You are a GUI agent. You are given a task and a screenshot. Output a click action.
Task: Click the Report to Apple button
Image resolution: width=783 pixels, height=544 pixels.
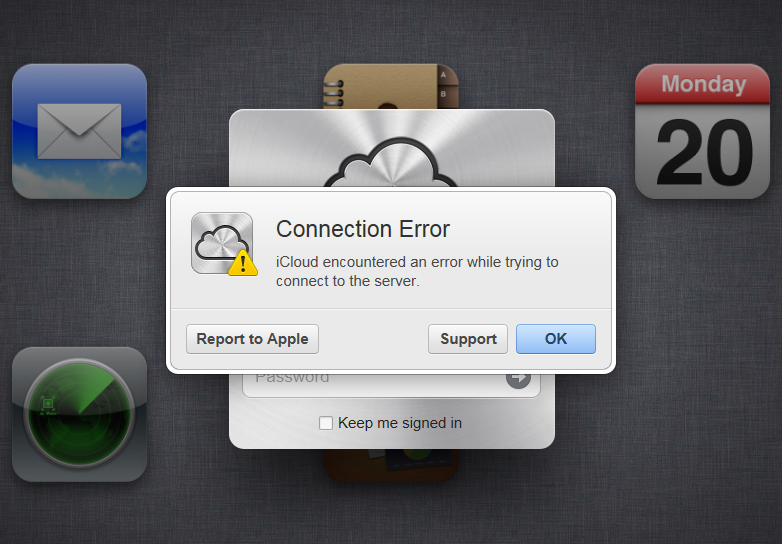coord(252,339)
